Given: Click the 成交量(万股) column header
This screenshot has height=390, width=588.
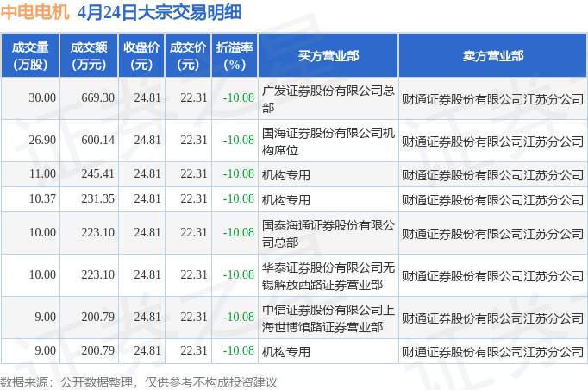Looking at the screenshot, I should tap(30, 55).
